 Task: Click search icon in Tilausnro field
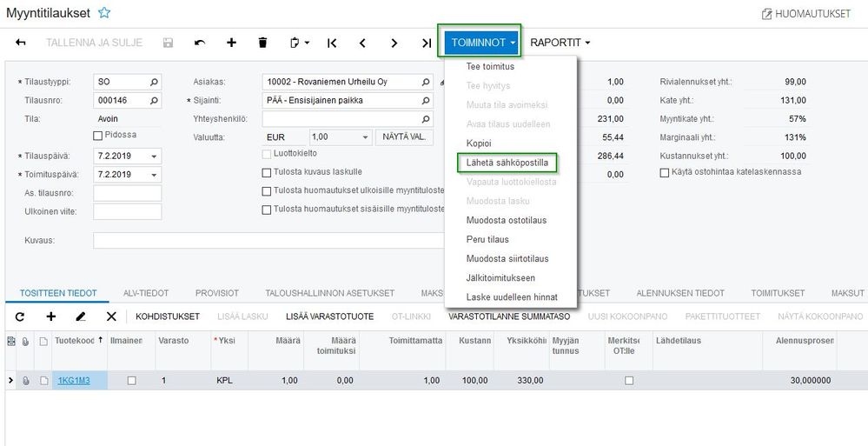click(x=155, y=101)
